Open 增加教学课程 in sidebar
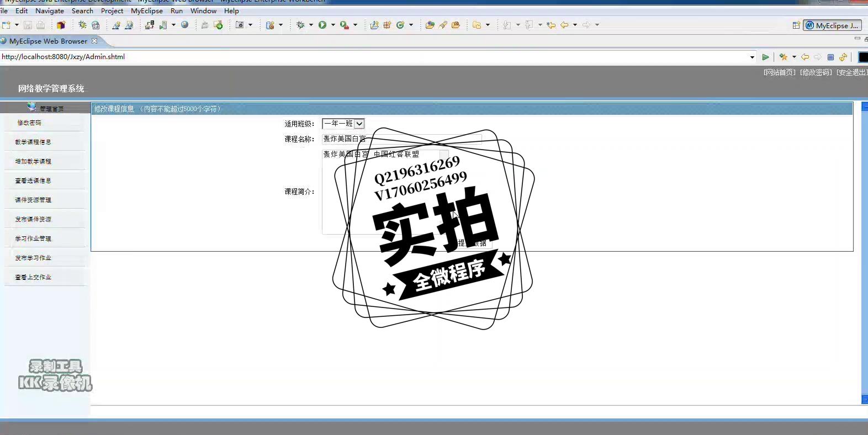 (33, 161)
